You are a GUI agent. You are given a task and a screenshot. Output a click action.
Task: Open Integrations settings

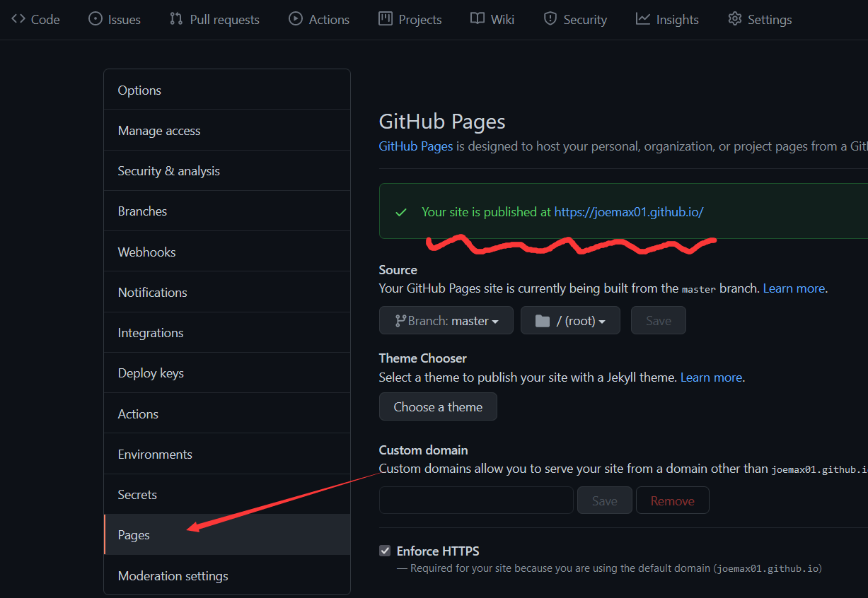(x=227, y=332)
